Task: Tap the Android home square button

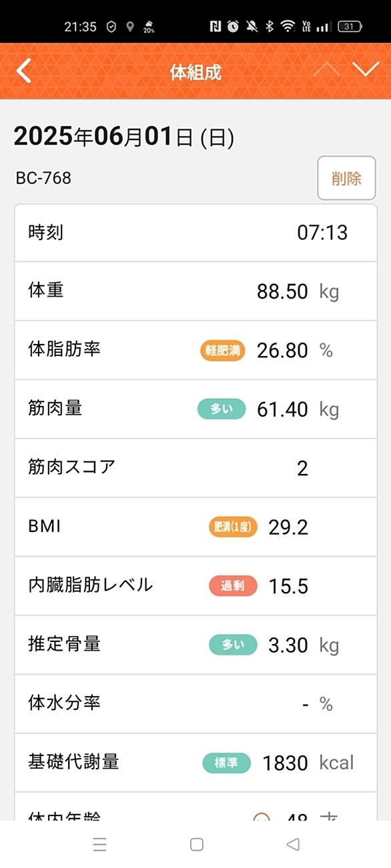Action: (196, 845)
